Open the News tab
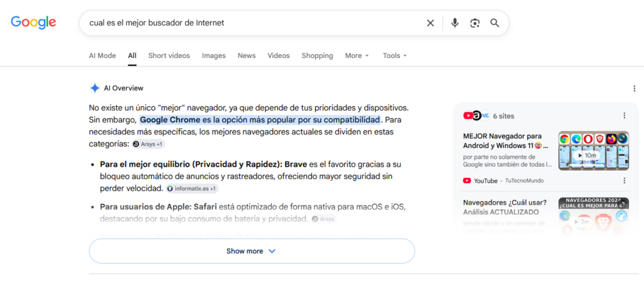 tap(247, 55)
